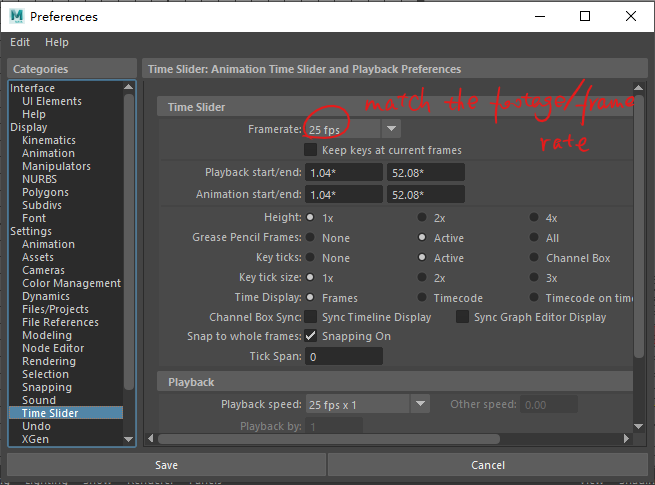This screenshot has height=485, width=655.
Task: Set Key ticks to None
Action: (x=310, y=257)
